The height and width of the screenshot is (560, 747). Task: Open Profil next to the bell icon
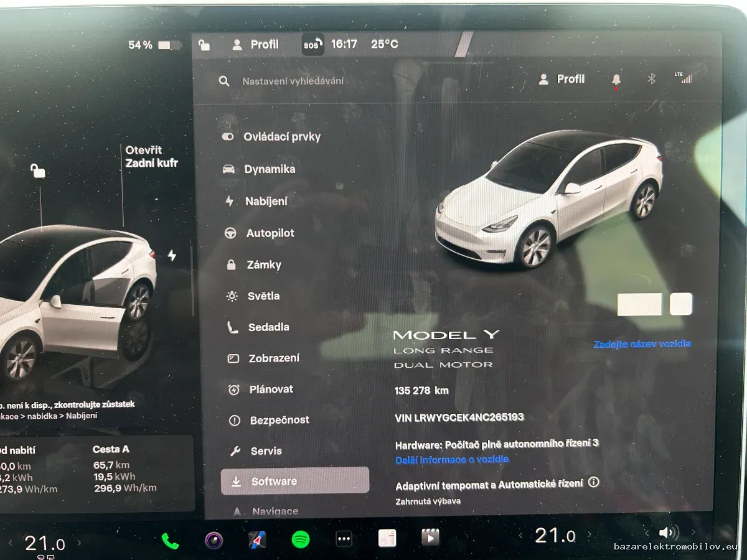[561, 79]
